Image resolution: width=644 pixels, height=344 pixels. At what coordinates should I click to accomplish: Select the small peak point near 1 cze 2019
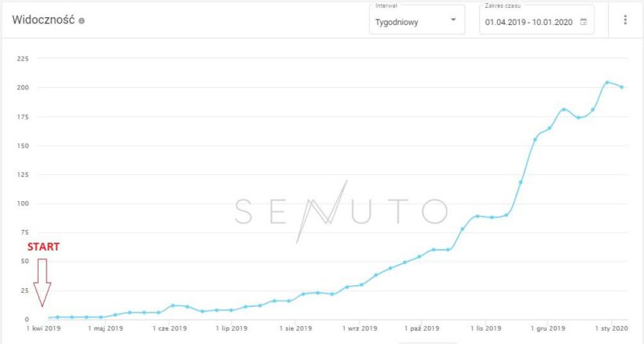tap(173, 306)
